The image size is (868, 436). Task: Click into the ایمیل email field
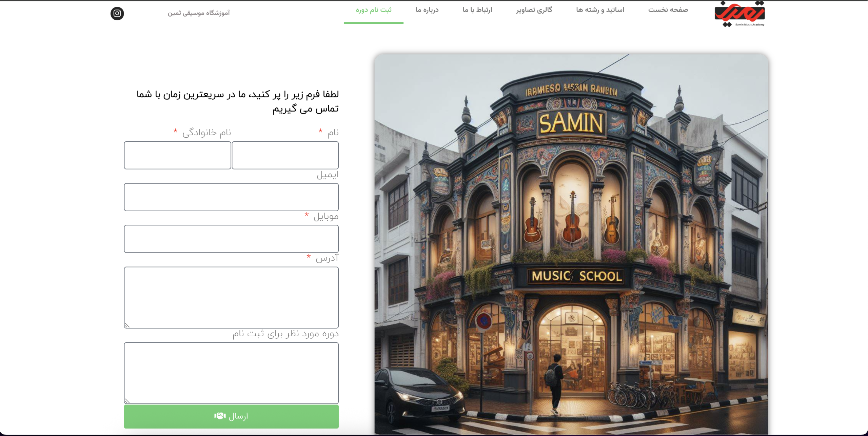pos(231,197)
